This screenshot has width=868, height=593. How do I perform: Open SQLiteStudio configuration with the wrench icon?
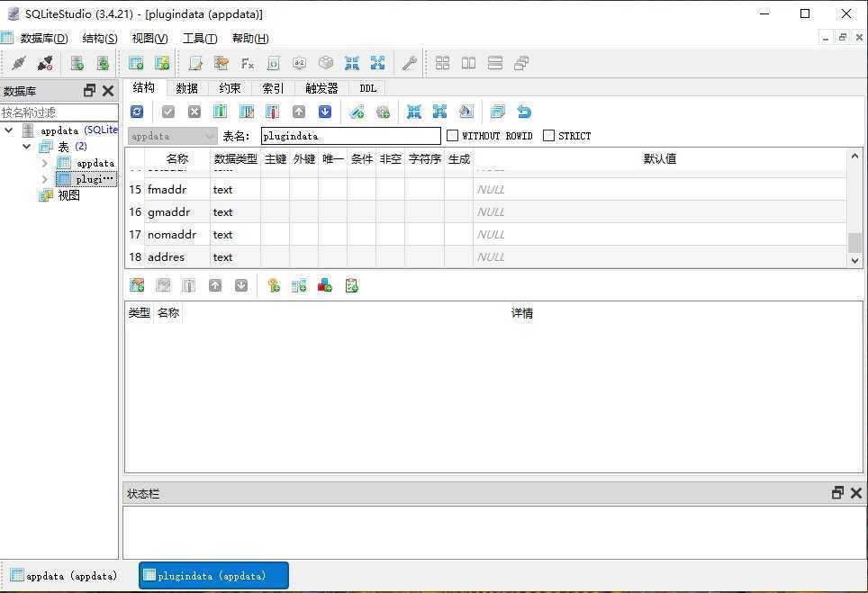click(408, 63)
